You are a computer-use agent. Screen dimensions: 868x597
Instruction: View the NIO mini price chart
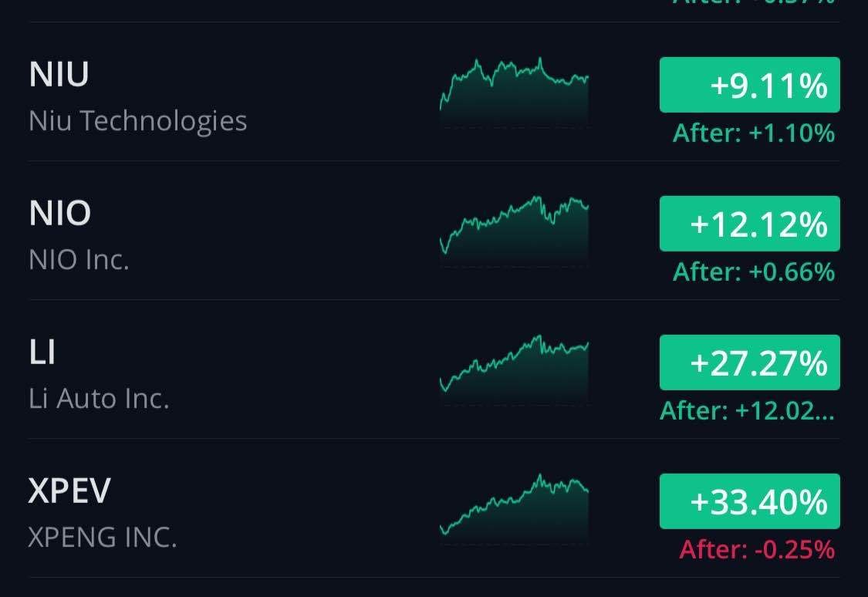point(515,230)
